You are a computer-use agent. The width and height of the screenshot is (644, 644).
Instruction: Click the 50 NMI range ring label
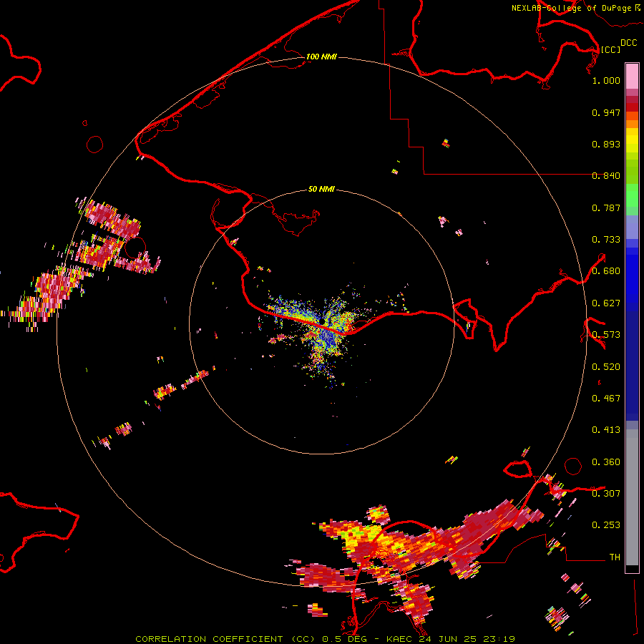(x=321, y=190)
